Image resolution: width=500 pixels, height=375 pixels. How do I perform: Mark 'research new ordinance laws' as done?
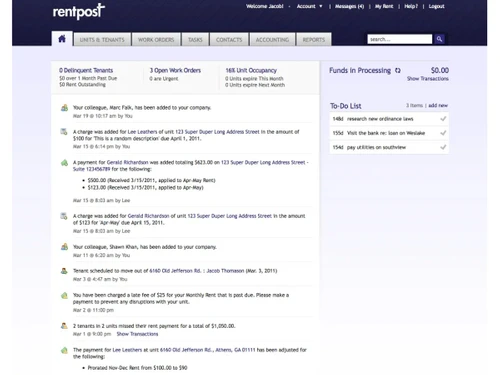coord(443,119)
